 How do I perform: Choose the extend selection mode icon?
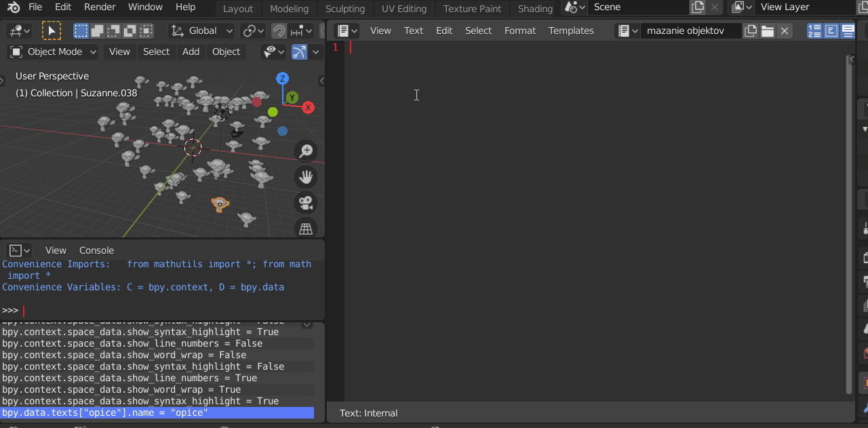click(97, 31)
